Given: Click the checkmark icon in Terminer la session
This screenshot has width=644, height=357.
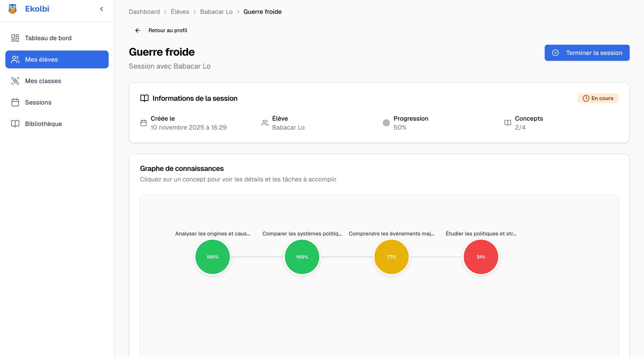Looking at the screenshot, I should point(556,53).
